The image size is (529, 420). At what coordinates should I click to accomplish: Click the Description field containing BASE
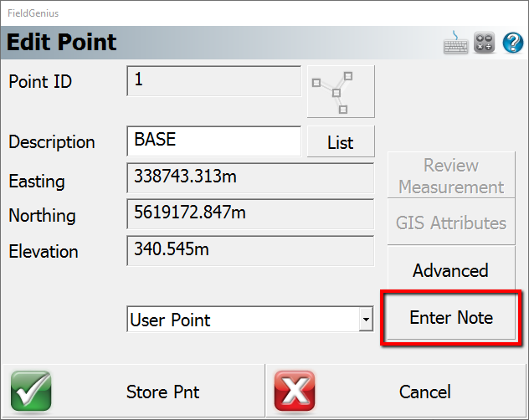click(213, 141)
